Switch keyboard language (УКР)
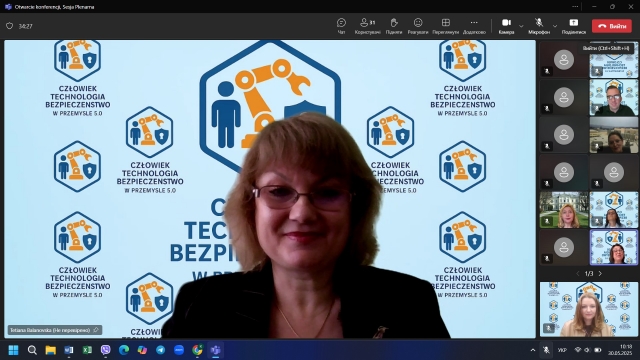This screenshot has width=640, height=360. pos(562,350)
